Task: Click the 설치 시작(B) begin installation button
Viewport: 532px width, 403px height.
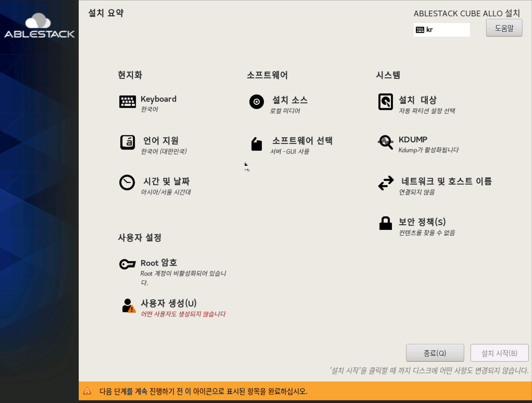Action: 499,353
